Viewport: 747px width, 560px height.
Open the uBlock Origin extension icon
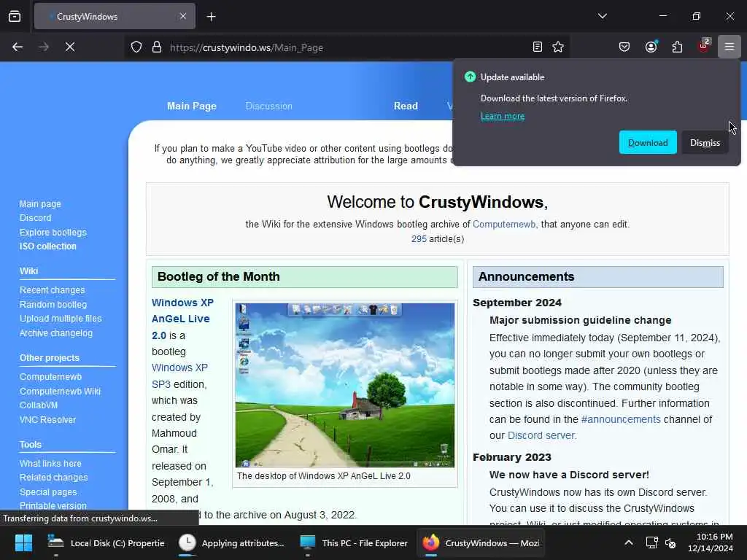703,46
